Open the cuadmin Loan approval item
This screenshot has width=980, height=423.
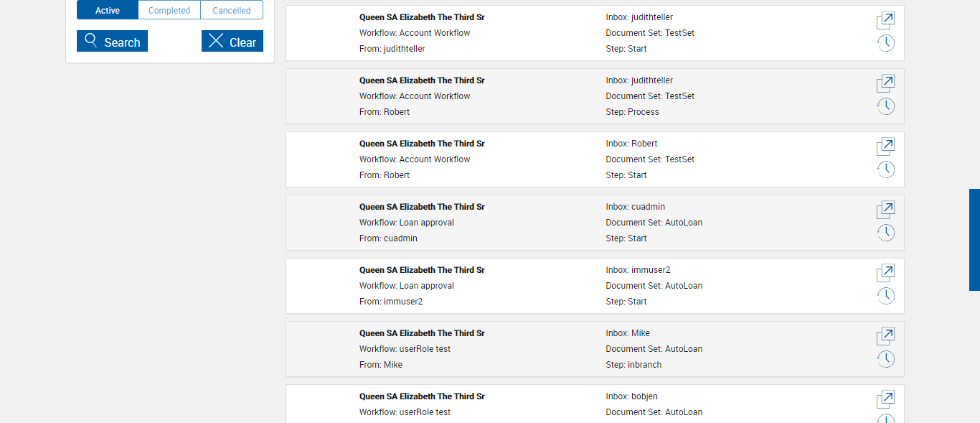coord(885,210)
